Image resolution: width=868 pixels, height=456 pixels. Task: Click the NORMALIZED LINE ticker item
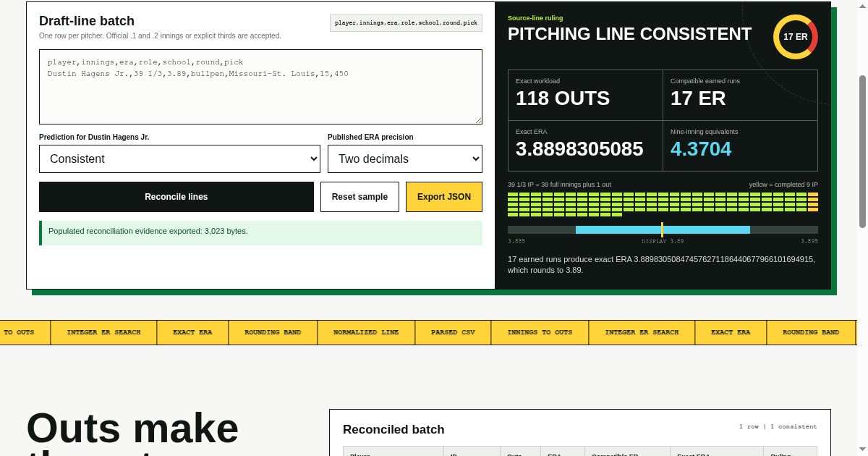coord(366,332)
